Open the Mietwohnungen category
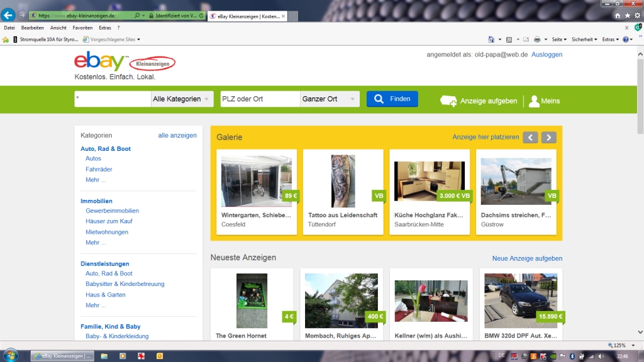This screenshot has height=362, width=644. (107, 232)
